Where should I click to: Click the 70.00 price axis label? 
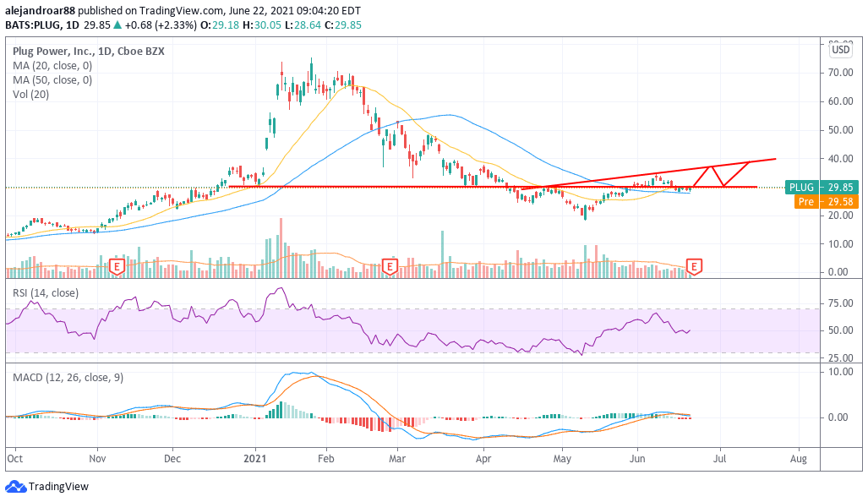[840, 73]
